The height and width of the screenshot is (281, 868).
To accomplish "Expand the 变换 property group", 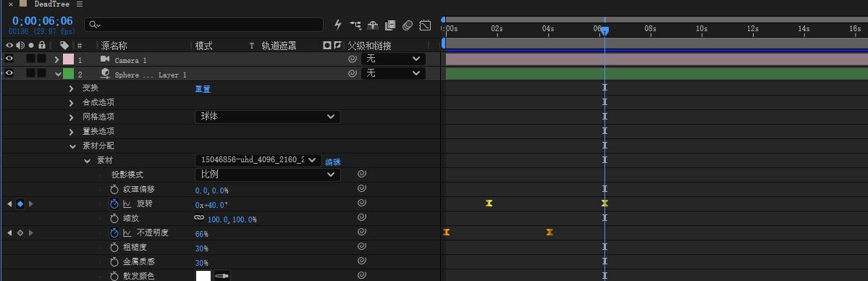I will click(72, 88).
